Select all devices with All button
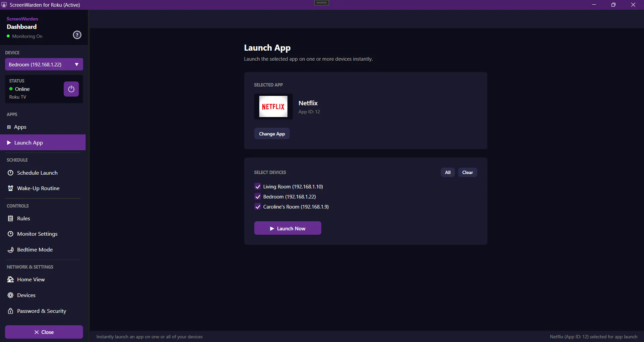Image resolution: width=644 pixels, height=342 pixels. point(448,172)
